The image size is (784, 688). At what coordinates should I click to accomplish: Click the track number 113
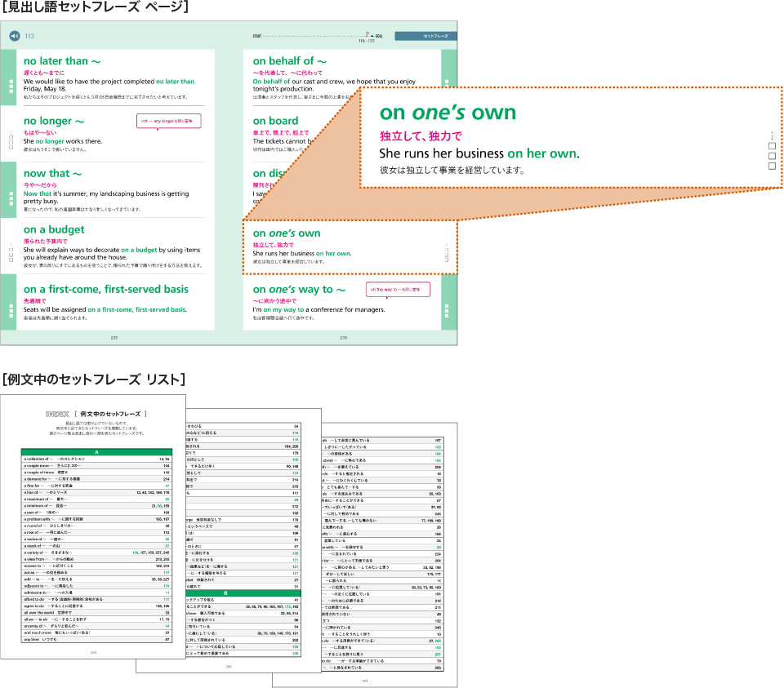[29, 36]
